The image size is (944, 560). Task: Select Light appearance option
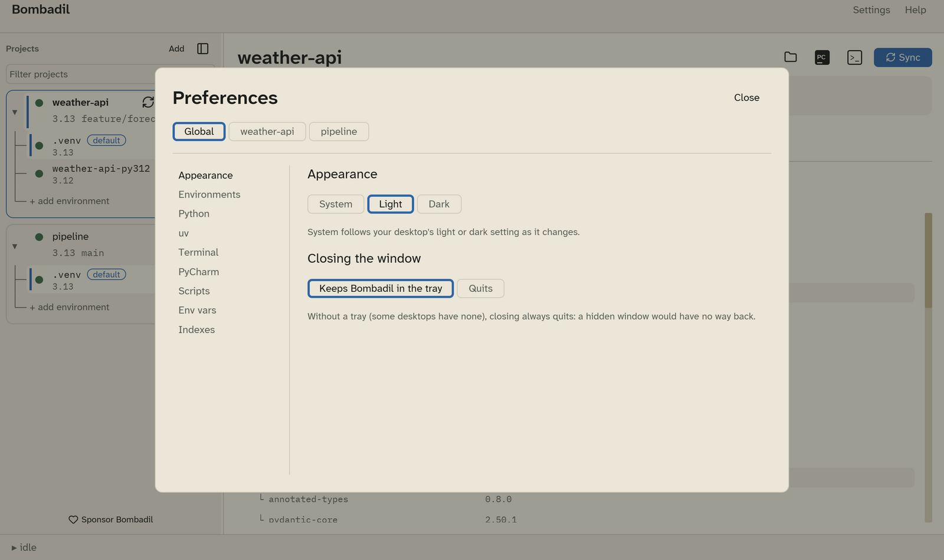click(391, 204)
